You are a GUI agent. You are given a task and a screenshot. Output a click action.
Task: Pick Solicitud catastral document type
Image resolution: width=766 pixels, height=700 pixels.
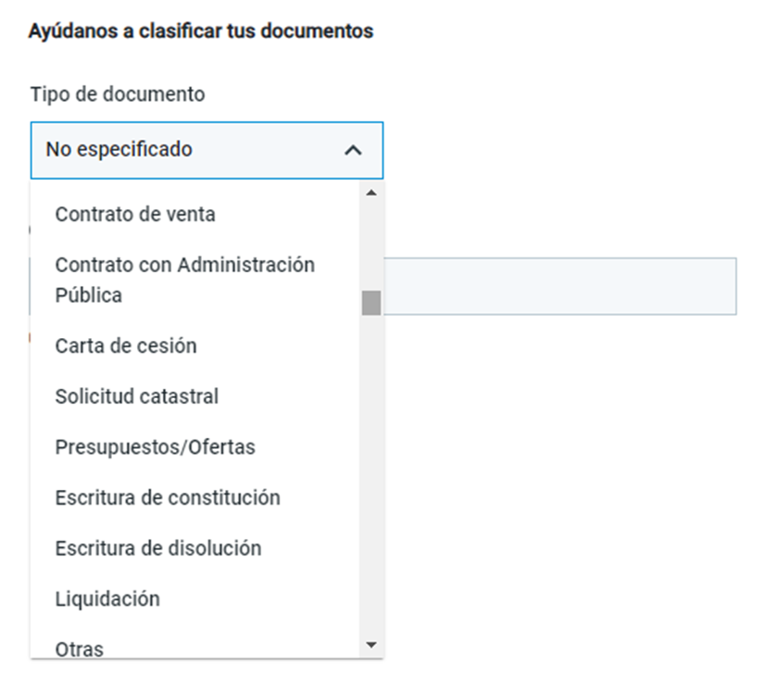click(x=195, y=396)
